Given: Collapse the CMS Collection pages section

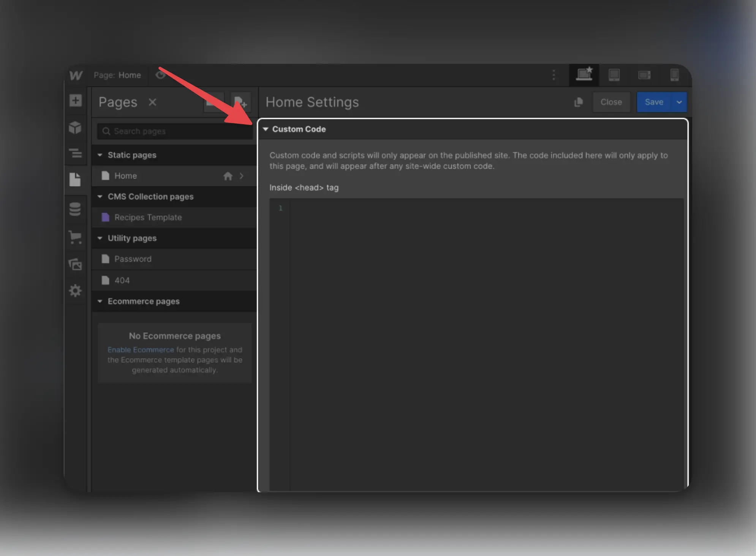Looking at the screenshot, I should [100, 197].
